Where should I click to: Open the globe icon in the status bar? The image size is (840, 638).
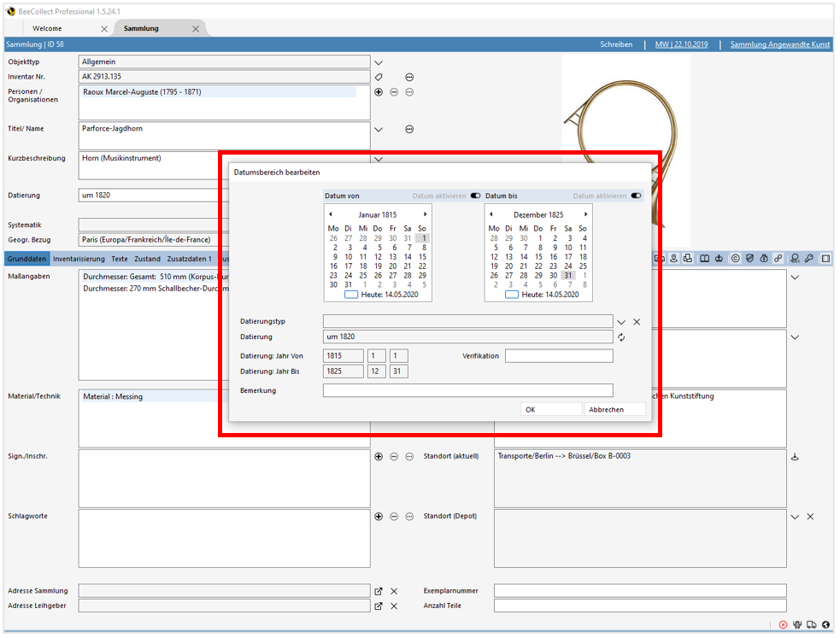click(825, 624)
